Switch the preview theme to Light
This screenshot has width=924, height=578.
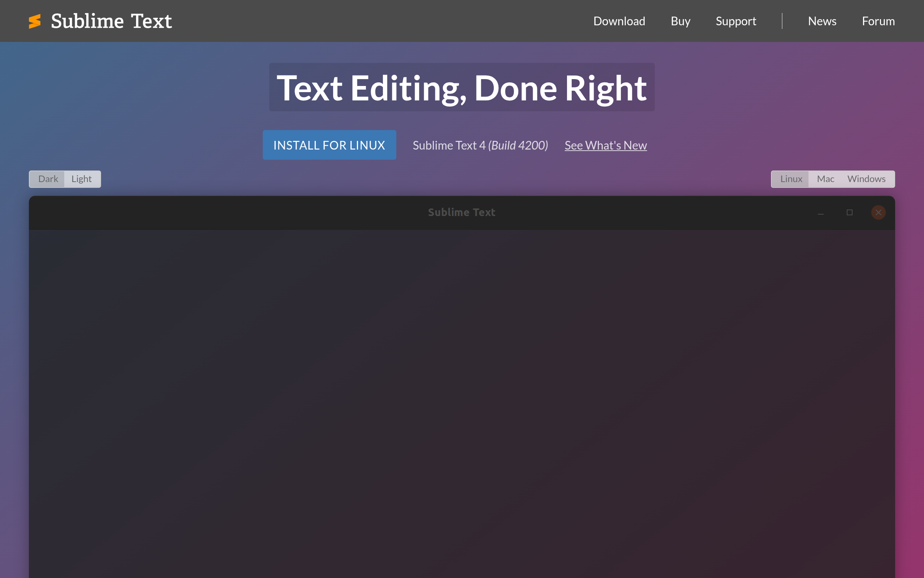pos(82,179)
